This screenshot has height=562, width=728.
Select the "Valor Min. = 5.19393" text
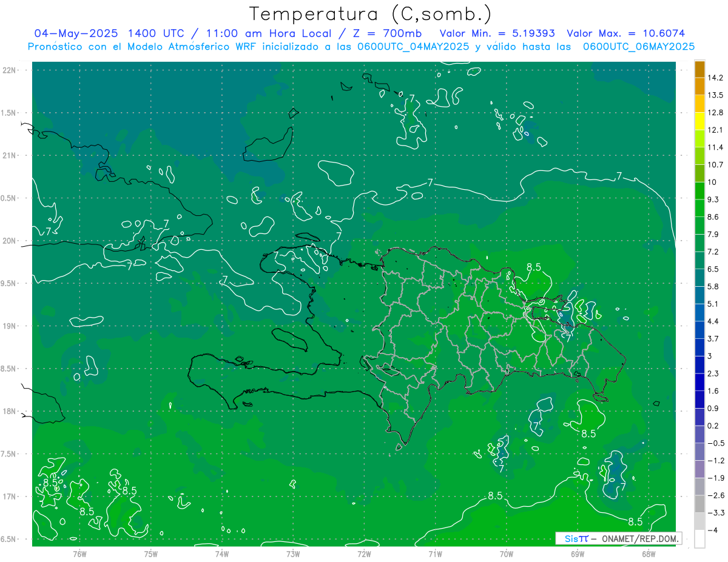497,33
